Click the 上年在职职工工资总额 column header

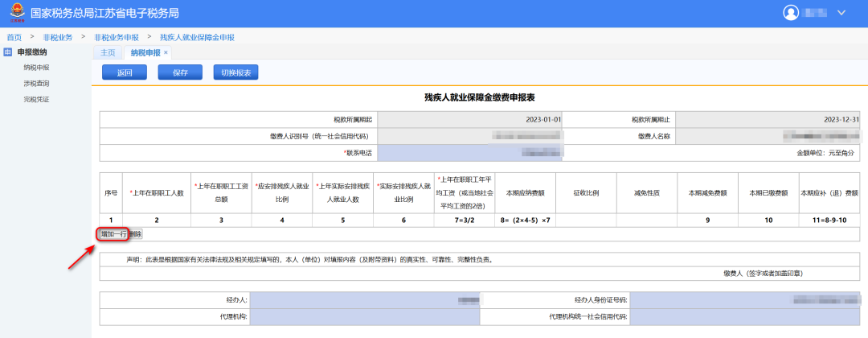(221, 193)
